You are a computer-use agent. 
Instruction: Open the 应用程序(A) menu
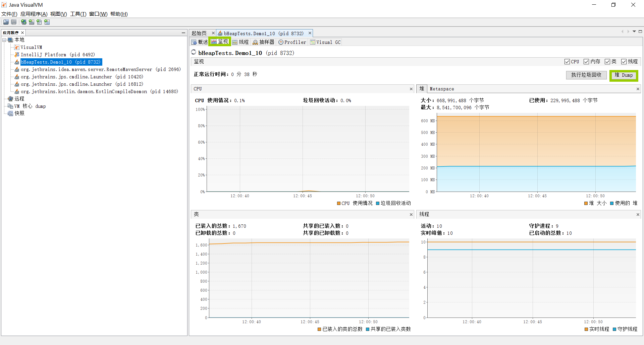34,14
